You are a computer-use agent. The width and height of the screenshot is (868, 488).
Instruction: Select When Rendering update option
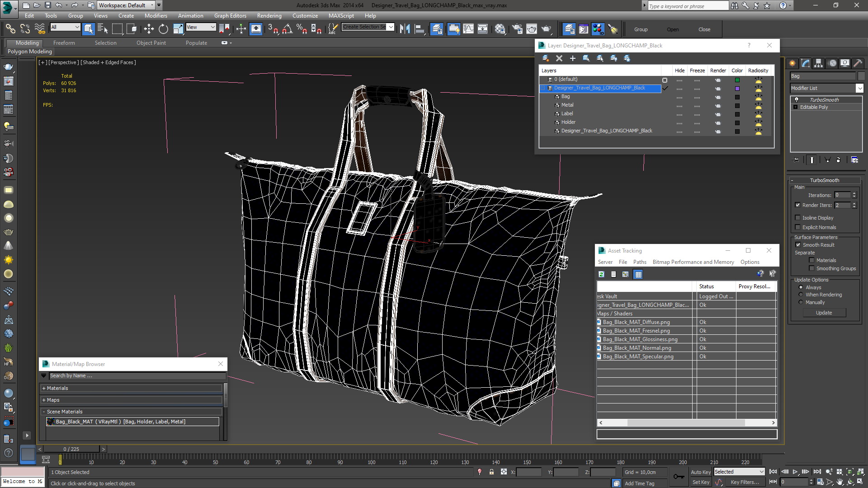(x=801, y=294)
